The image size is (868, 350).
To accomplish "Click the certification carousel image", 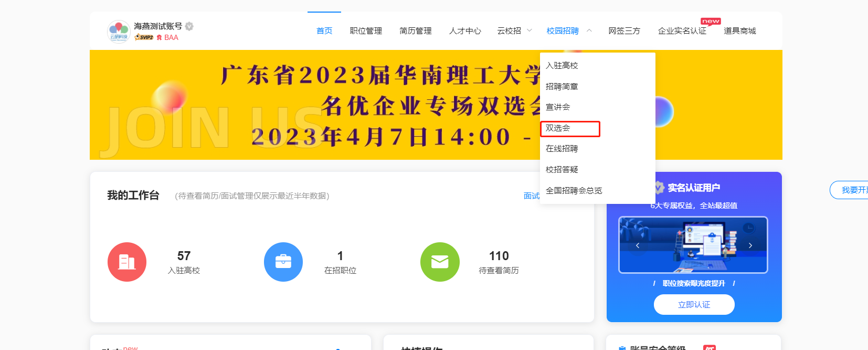I will click(693, 245).
